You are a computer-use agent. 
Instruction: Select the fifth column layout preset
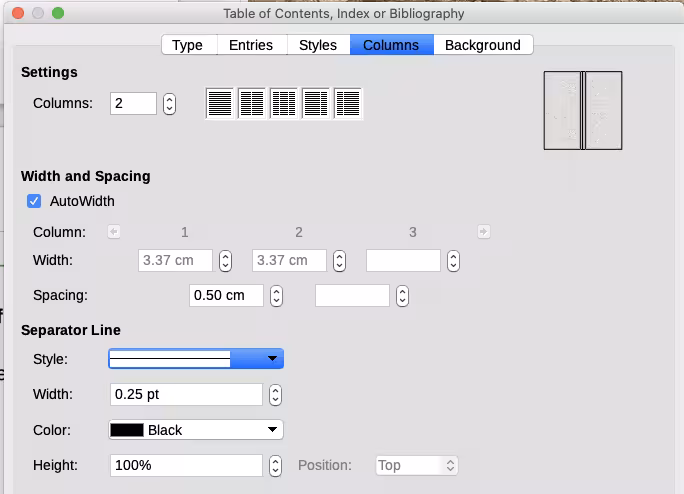tap(348, 103)
